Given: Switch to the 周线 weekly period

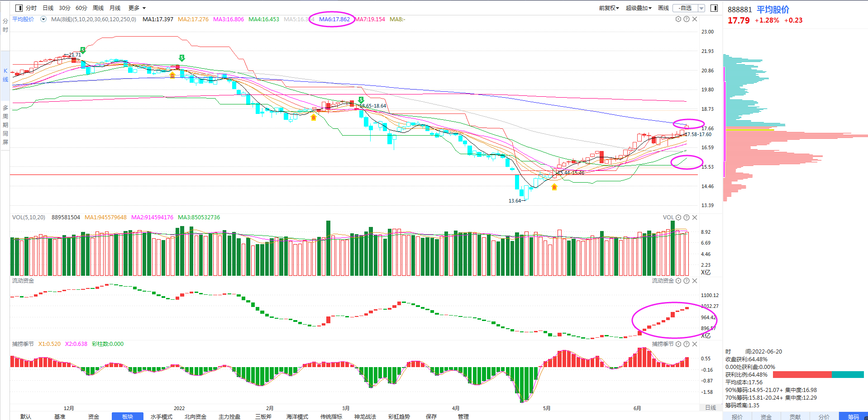Looking at the screenshot, I should tap(98, 8).
